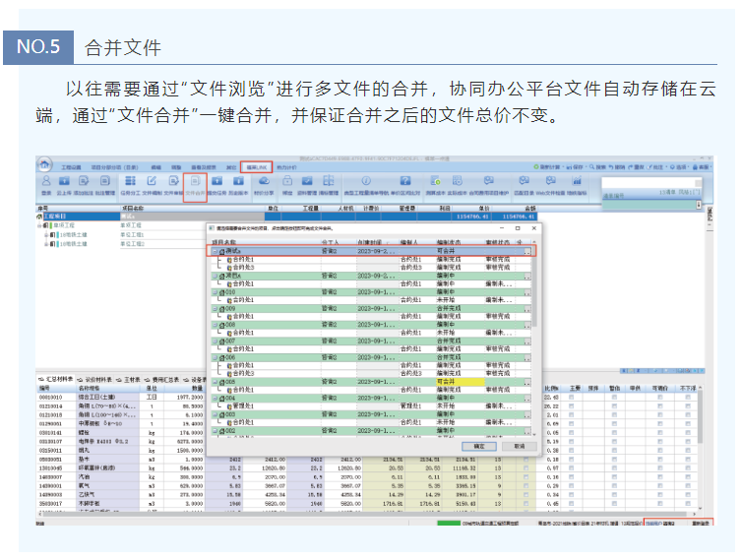Tick the 主要 checkbox in the 00010010 row
Viewport: 742px width, 560px height.
click(x=571, y=398)
